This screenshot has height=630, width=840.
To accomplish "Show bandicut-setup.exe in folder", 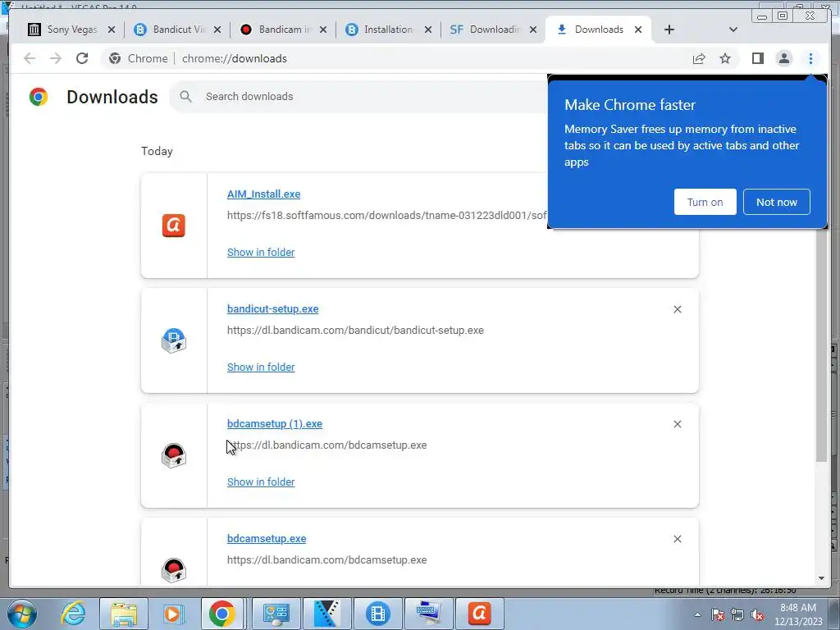I will click(261, 367).
